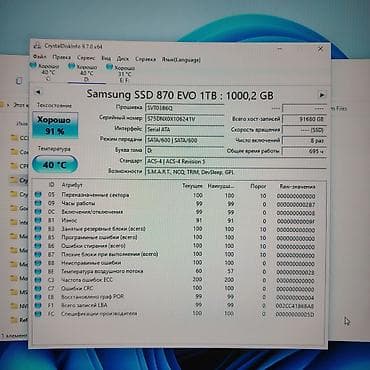
Task: Click the rotation speed value (SSD)
Action: click(x=304, y=130)
